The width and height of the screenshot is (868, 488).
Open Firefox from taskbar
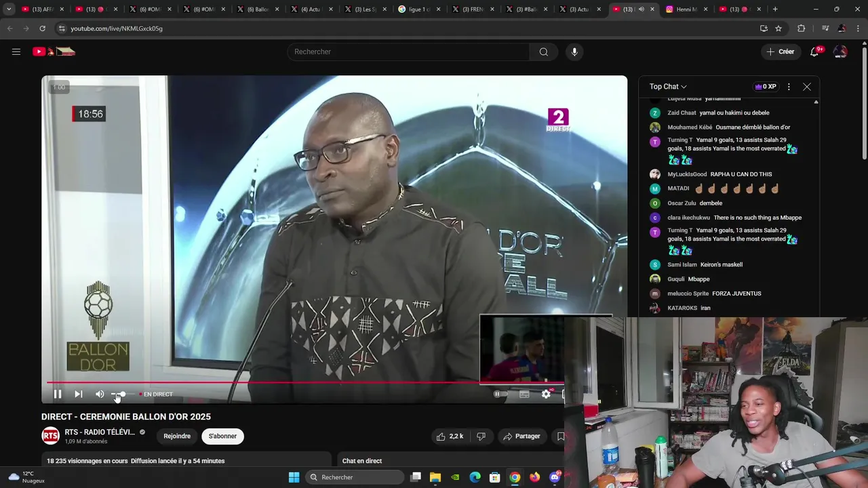coord(535,477)
